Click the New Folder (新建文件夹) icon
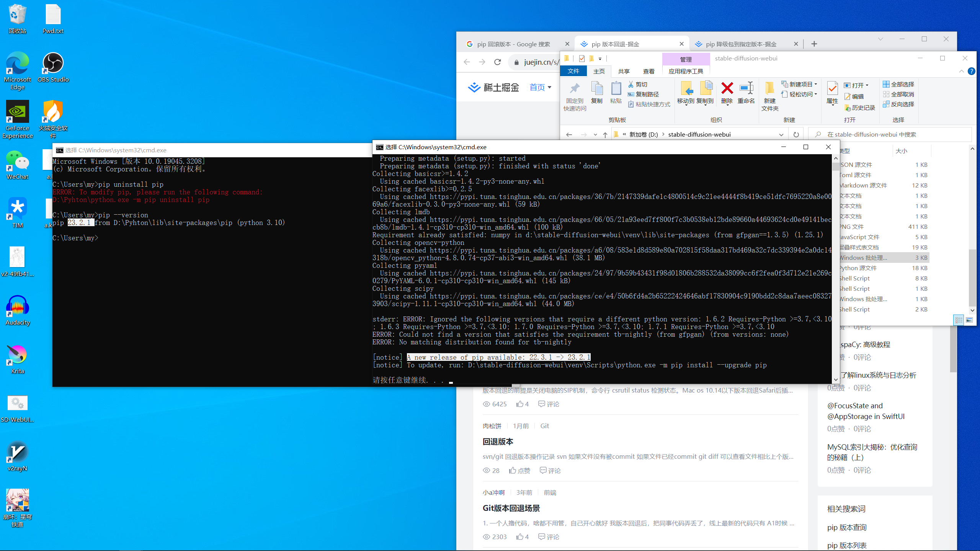This screenshot has width=980, height=551. pos(769,89)
